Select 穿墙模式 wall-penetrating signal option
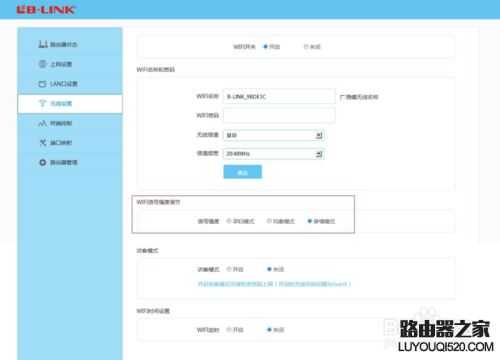The width and height of the screenshot is (500, 360). tap(310, 221)
